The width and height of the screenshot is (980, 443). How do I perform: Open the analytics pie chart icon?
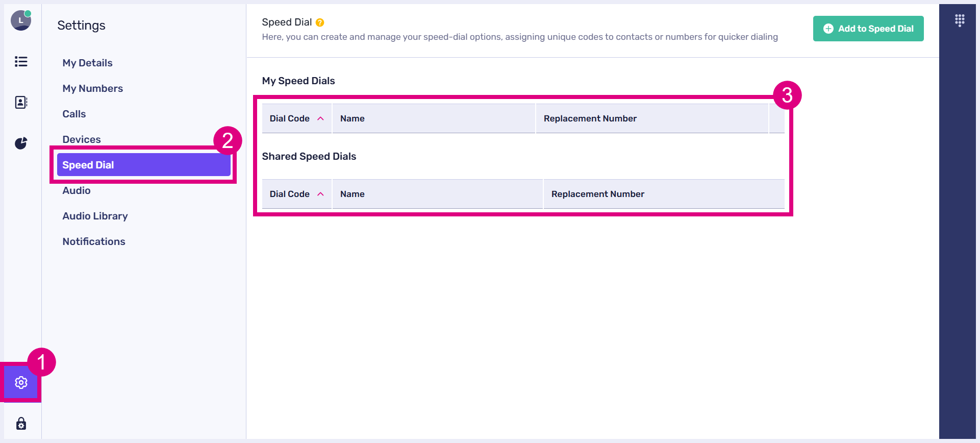(21, 143)
